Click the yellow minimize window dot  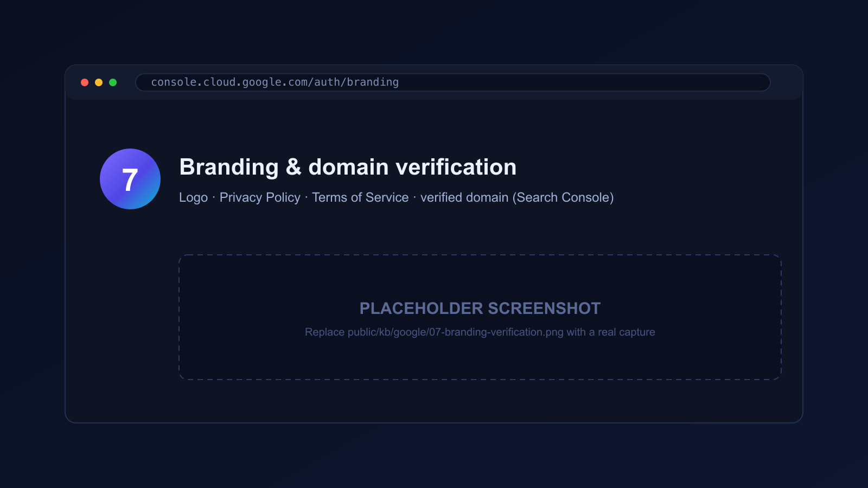[99, 82]
